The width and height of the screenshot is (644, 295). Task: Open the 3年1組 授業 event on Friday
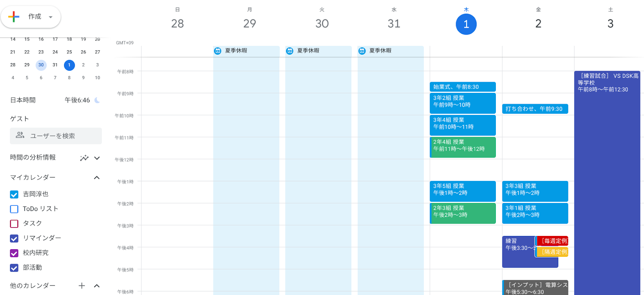pos(535,213)
